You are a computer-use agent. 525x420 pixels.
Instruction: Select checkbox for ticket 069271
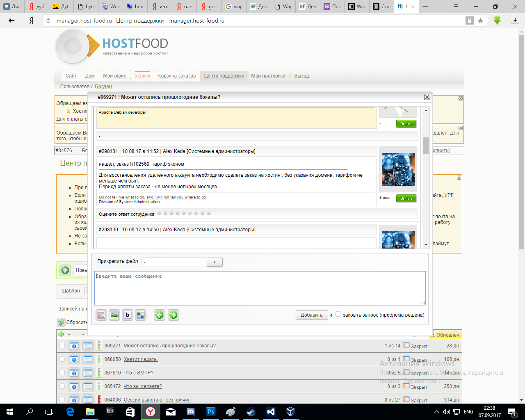(62, 346)
